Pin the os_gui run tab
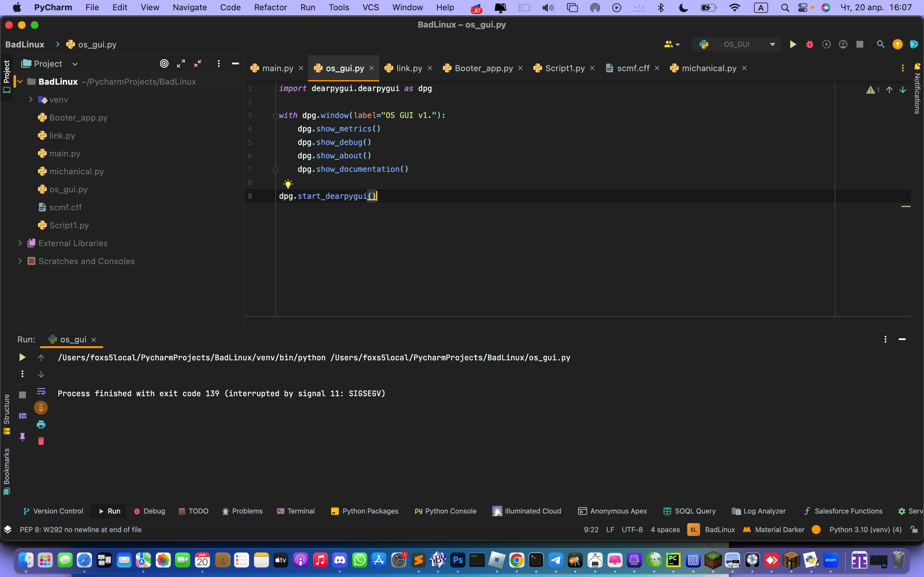Screen dimensions: 924x577 click(x=22, y=437)
